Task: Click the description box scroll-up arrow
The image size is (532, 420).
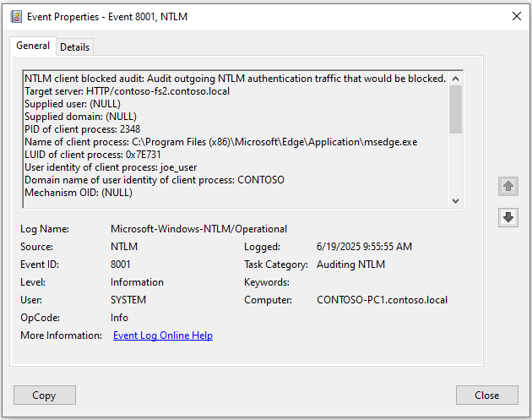Action: 456,77
